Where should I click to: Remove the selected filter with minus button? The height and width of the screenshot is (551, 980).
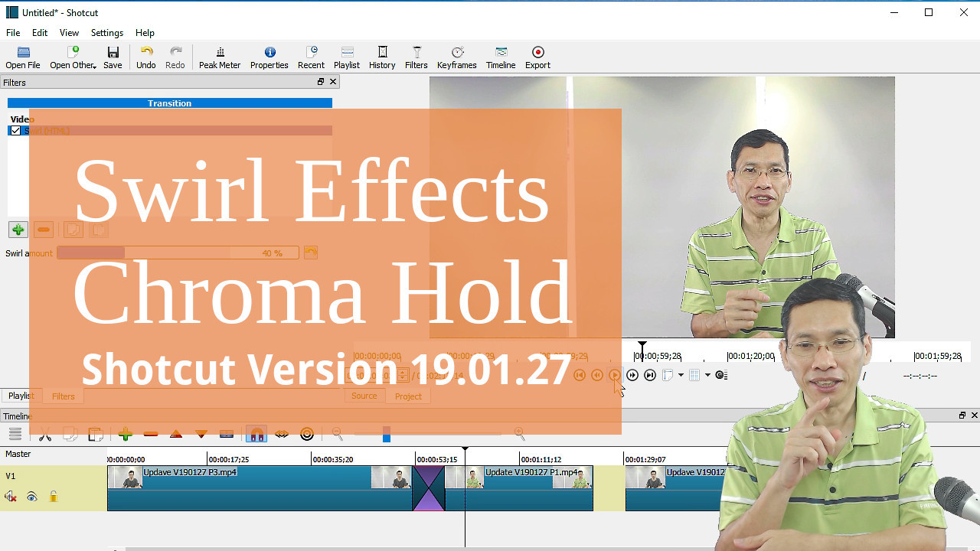tap(44, 230)
